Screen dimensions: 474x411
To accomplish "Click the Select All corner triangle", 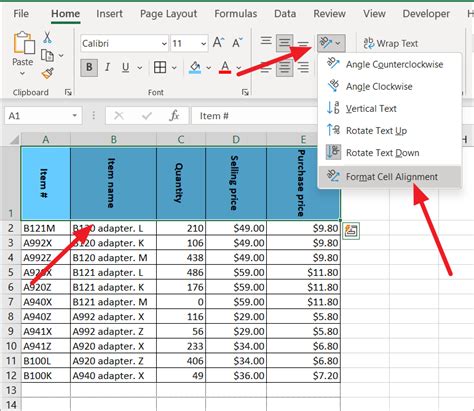I will pyautogui.click(x=14, y=139).
